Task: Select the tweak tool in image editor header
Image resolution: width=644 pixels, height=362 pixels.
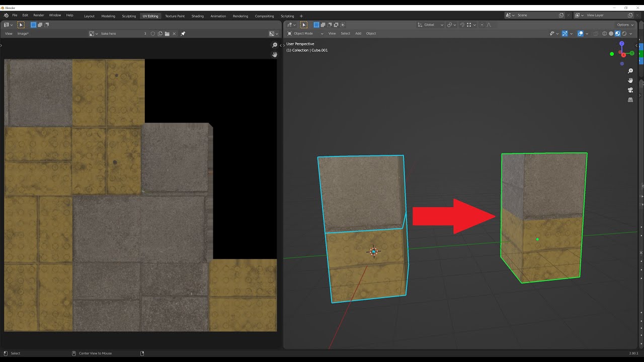Action: 21,25
